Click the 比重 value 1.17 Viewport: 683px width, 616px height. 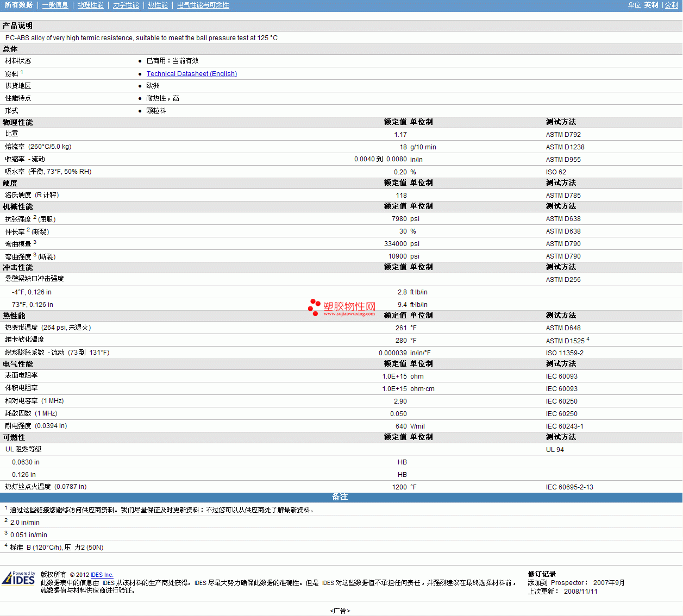(x=400, y=135)
